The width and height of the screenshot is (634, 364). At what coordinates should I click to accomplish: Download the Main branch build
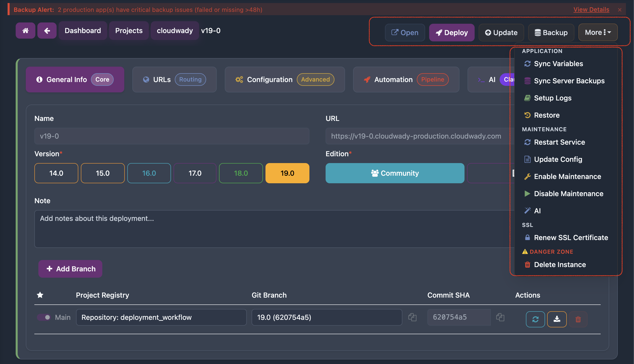tap(556, 319)
